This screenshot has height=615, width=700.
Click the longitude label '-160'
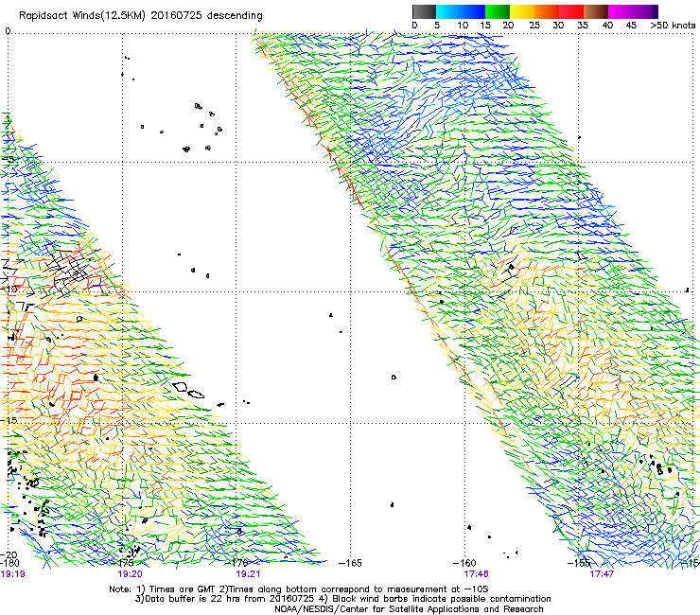(x=464, y=563)
